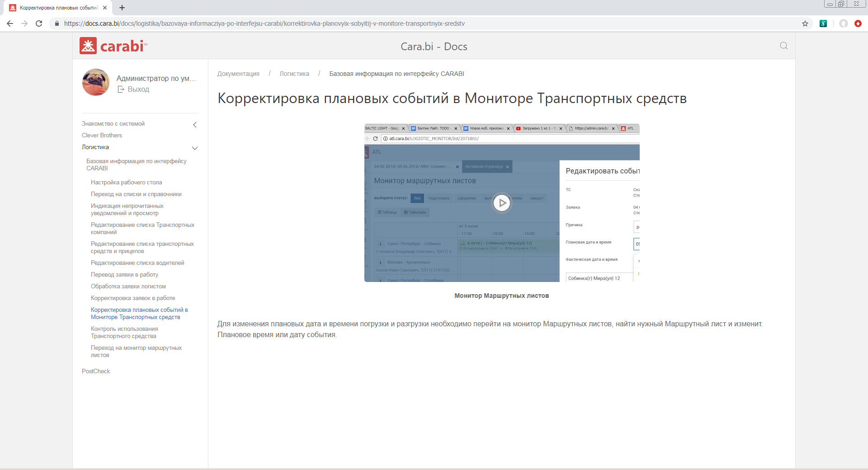This screenshot has width=868, height=470.
Task: Select Clever Brothers in sidebar
Action: tap(102, 136)
